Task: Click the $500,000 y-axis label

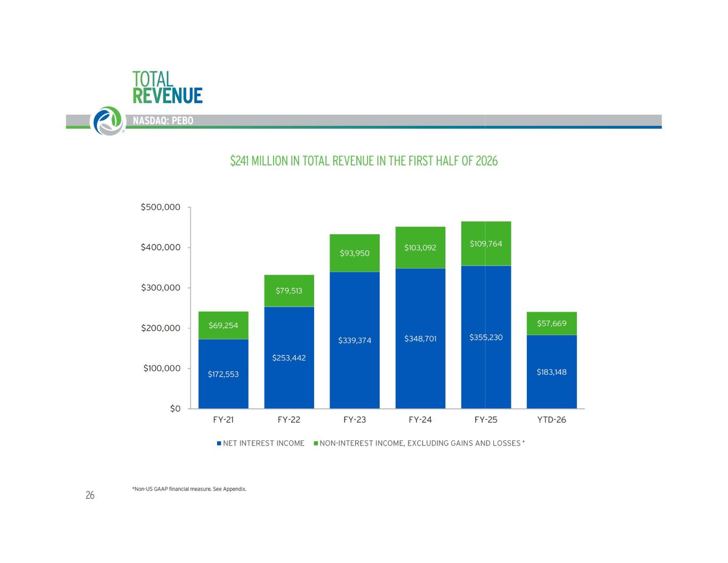Action: (x=161, y=207)
